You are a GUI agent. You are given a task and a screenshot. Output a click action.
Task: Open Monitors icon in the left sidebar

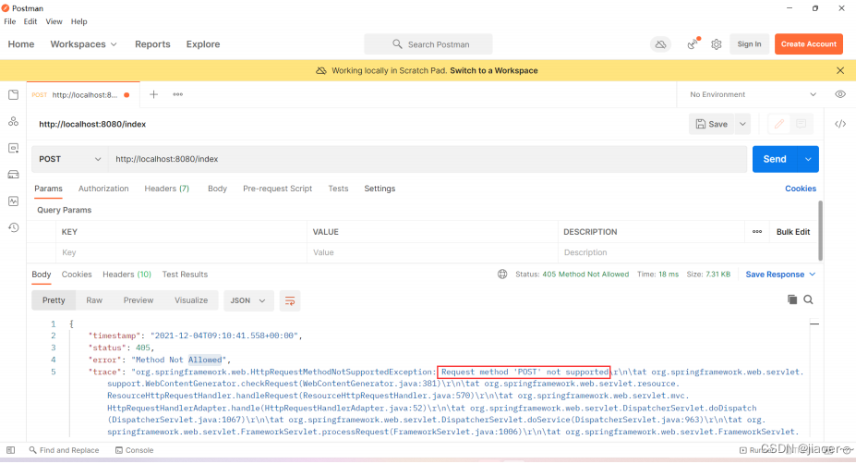tap(13, 201)
